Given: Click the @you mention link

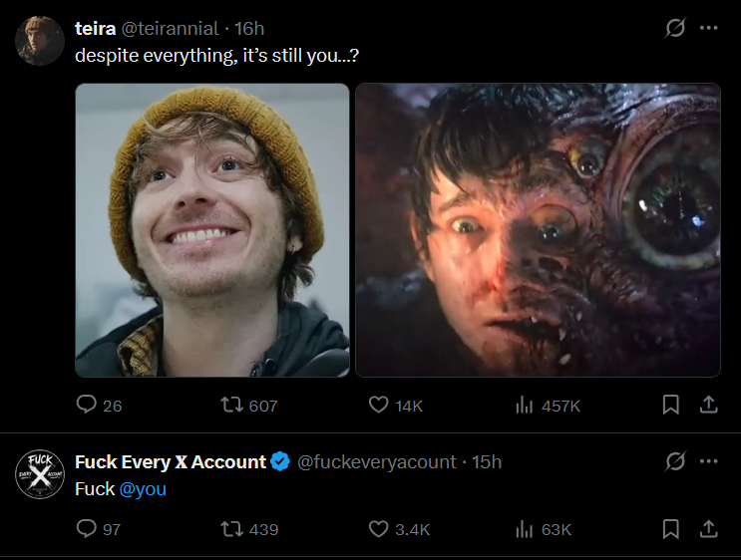Looking at the screenshot, I should (143, 489).
